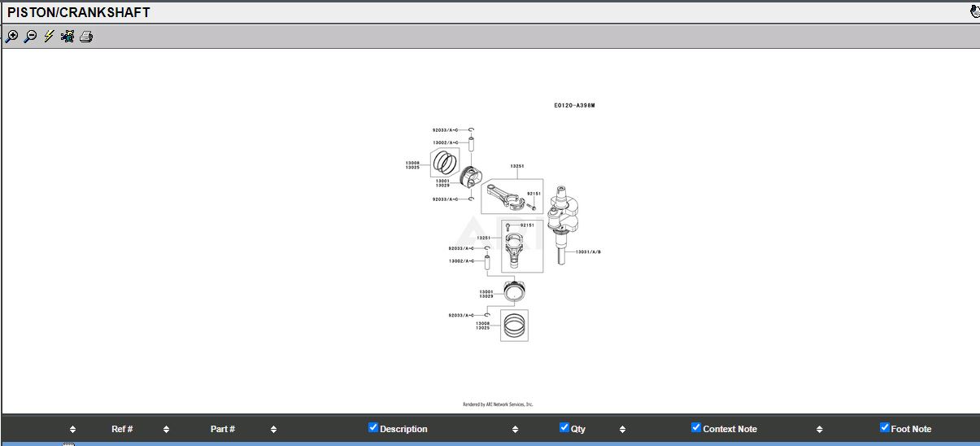Disable the Context Note checkbox
The height and width of the screenshot is (446, 980).
[x=696, y=428]
